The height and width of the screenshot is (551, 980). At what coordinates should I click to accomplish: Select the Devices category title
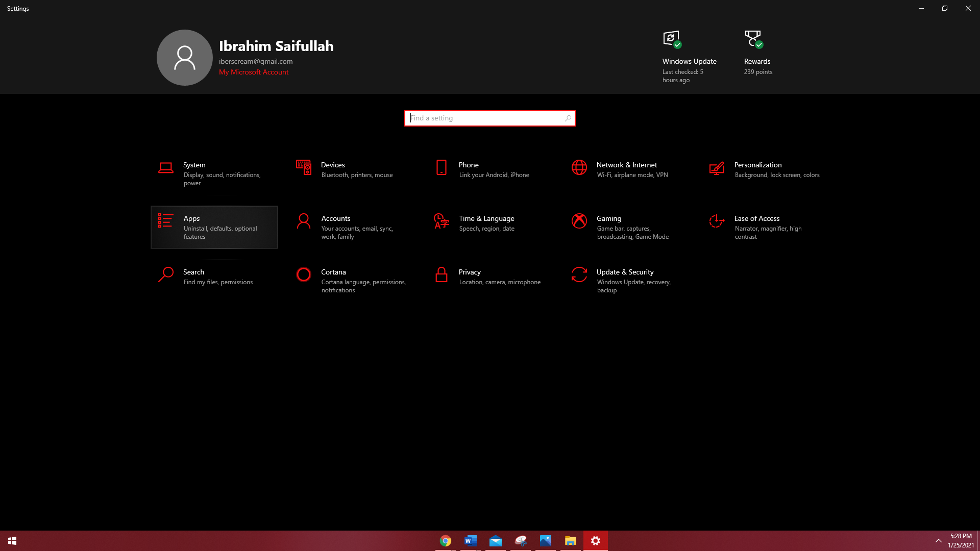coord(333,165)
